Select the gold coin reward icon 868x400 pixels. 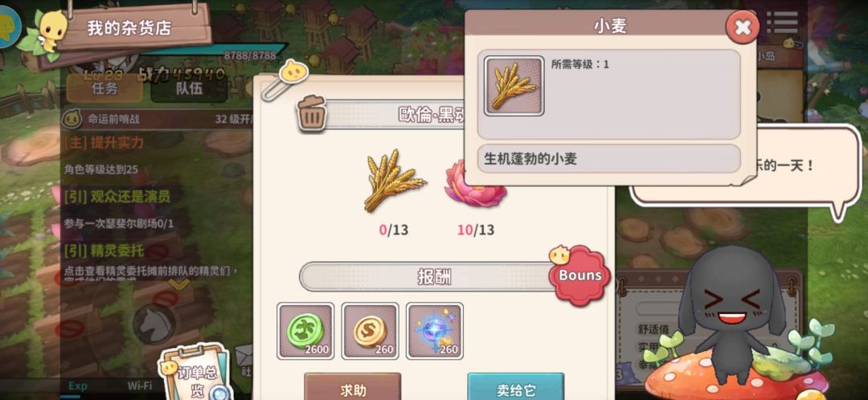tap(370, 331)
